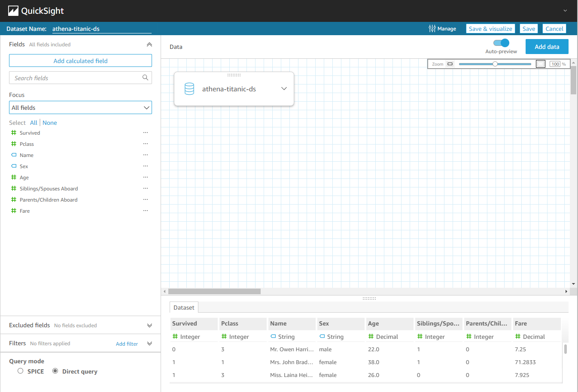The height and width of the screenshot is (392, 578).
Task: Click the hash icon beside Parents/Children Aboard
Action: [14, 200]
